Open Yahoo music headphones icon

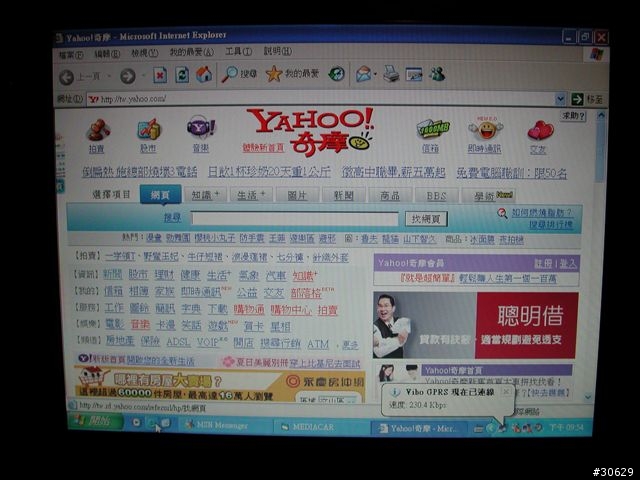pos(200,127)
